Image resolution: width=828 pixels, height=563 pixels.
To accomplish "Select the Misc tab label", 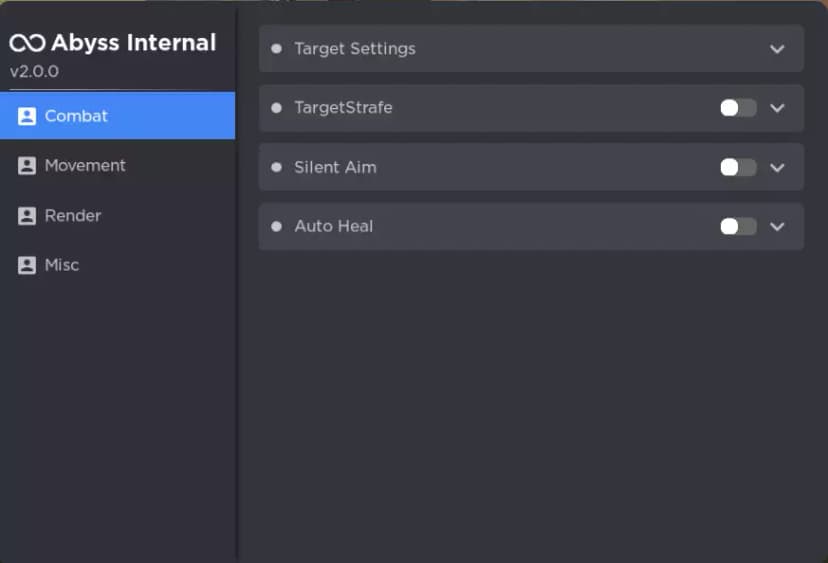I will point(62,265).
